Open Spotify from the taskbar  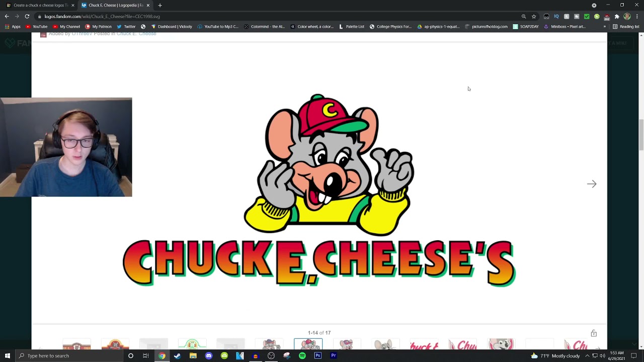302,356
